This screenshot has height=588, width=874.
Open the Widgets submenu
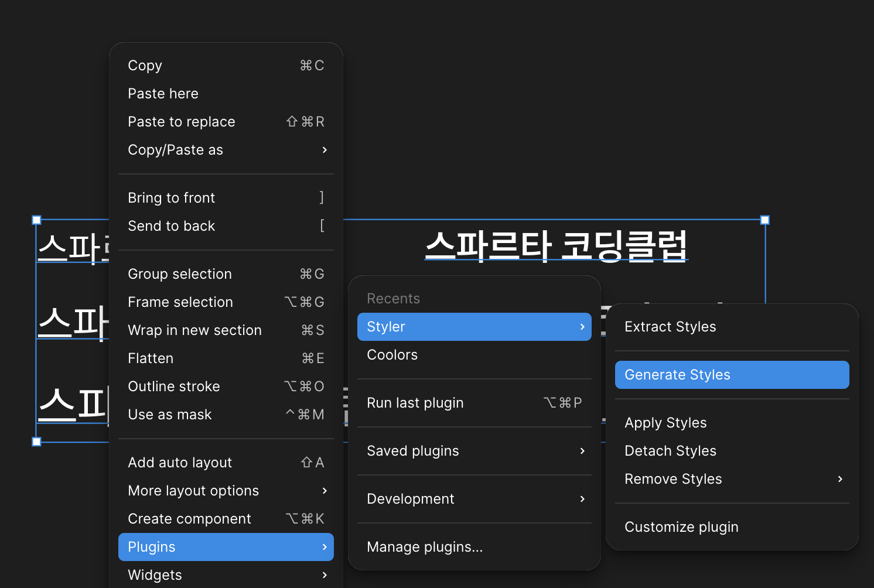click(x=226, y=575)
